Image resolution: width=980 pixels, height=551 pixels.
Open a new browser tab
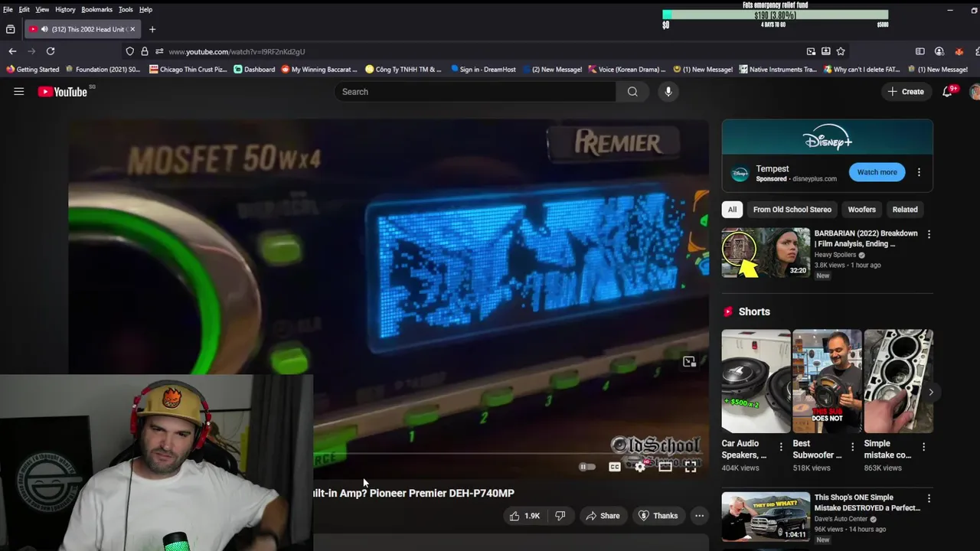point(152,29)
